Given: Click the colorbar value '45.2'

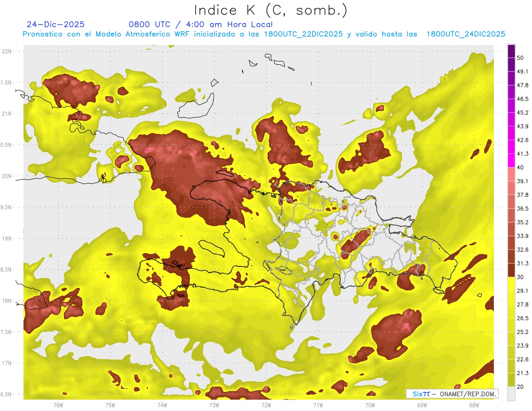Looking at the screenshot, I should 523,113.
